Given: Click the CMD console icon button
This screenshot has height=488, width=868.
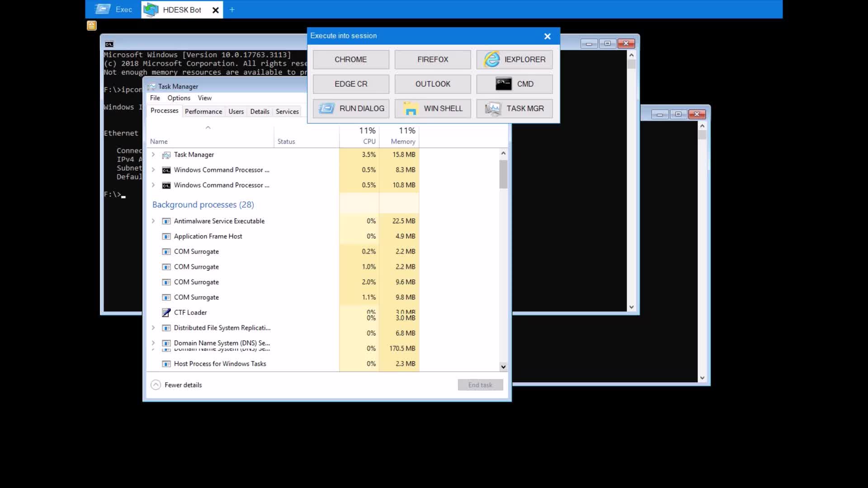Looking at the screenshot, I should point(503,84).
